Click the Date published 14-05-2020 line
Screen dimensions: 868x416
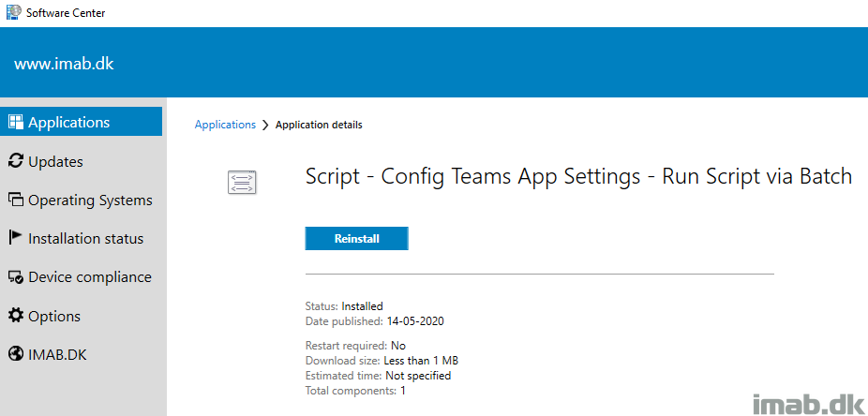[374, 320]
